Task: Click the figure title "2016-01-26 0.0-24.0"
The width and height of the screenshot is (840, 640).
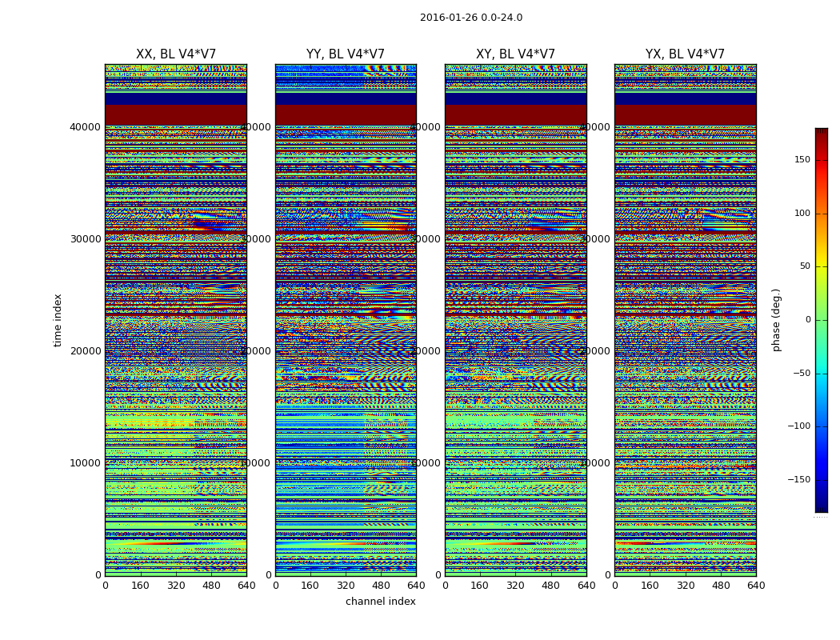Action: pos(470,18)
